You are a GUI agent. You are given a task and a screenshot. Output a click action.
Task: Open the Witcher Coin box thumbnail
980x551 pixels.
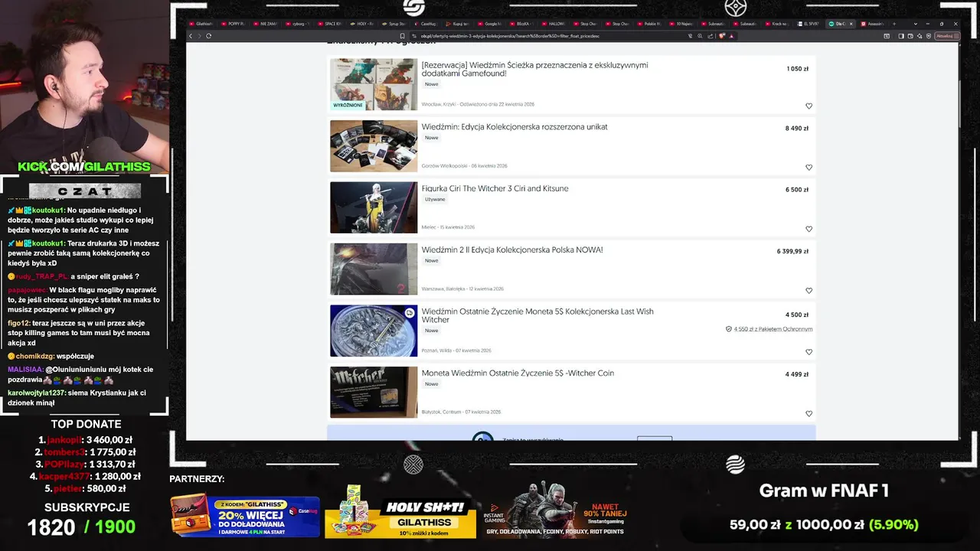click(x=374, y=392)
